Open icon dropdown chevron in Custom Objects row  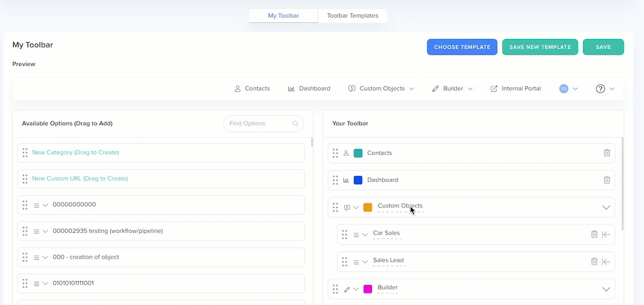tap(356, 208)
